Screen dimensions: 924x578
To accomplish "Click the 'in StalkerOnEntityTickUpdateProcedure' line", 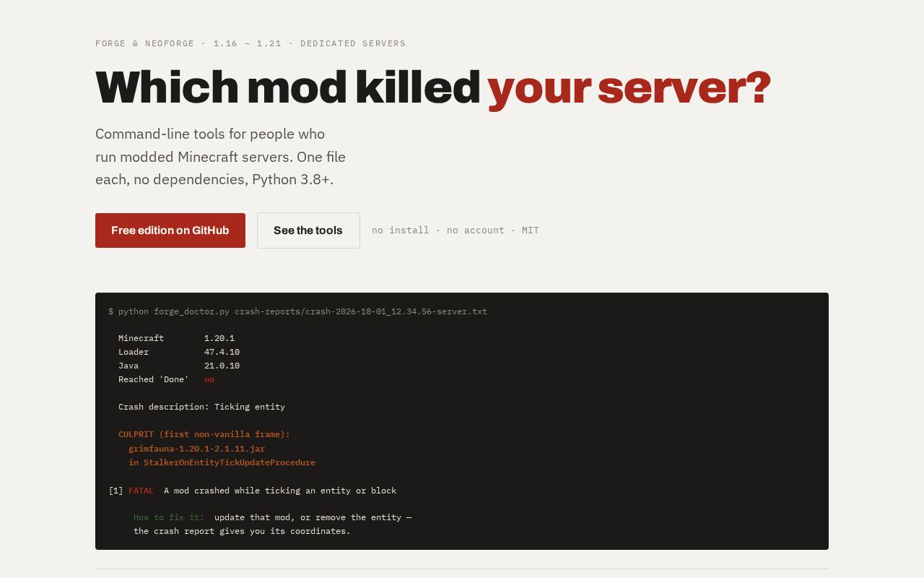I will [x=222, y=462].
